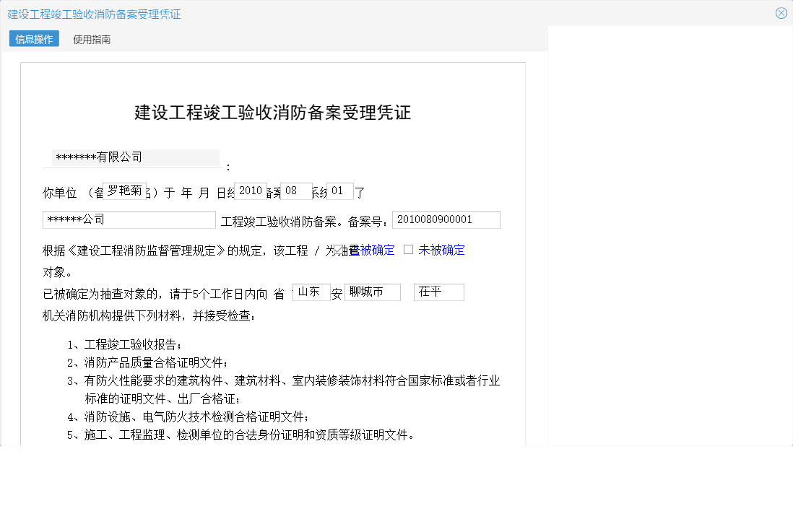Image resolution: width=793 pixels, height=532 pixels.
Task: Click the field showing 在平
Action: pos(438,292)
